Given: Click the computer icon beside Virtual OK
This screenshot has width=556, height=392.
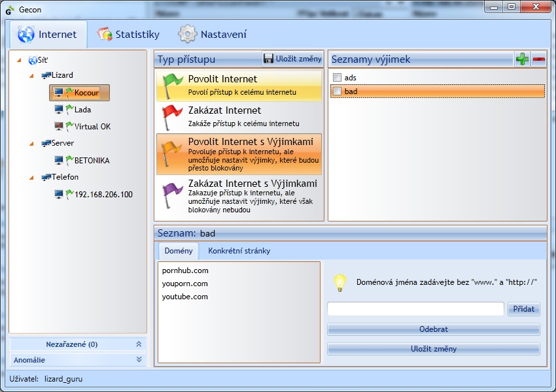Looking at the screenshot, I should click(x=58, y=126).
